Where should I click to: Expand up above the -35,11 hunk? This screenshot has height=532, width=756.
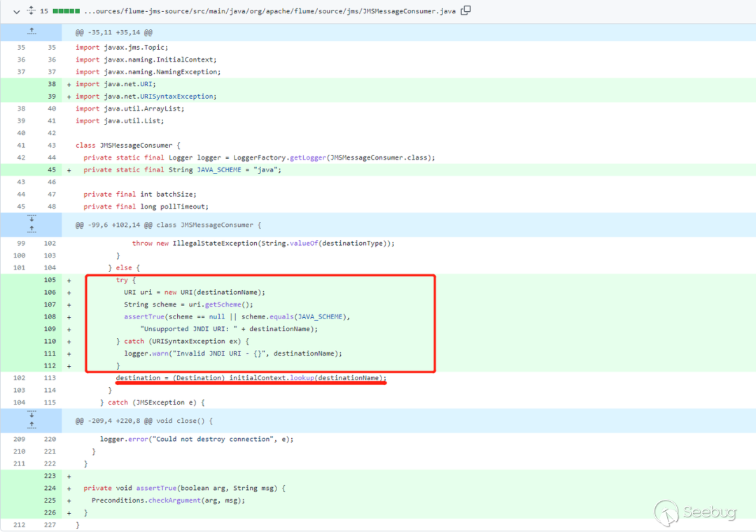(x=31, y=32)
